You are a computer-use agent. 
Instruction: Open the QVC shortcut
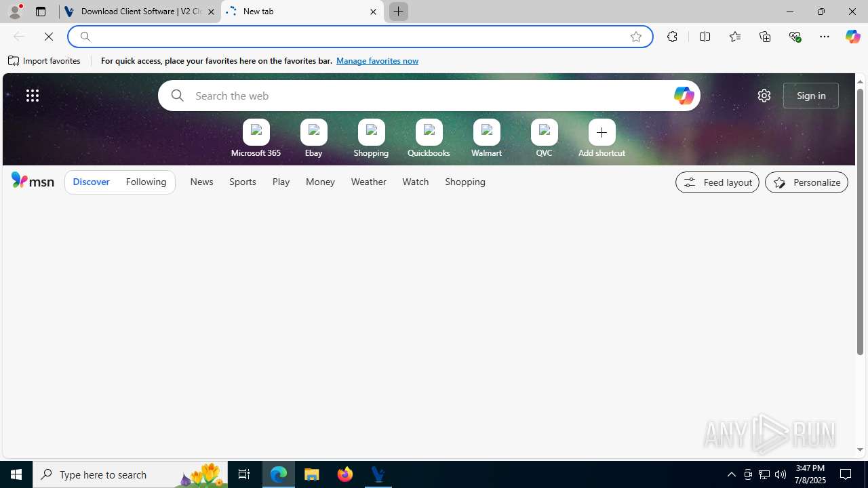(x=544, y=139)
